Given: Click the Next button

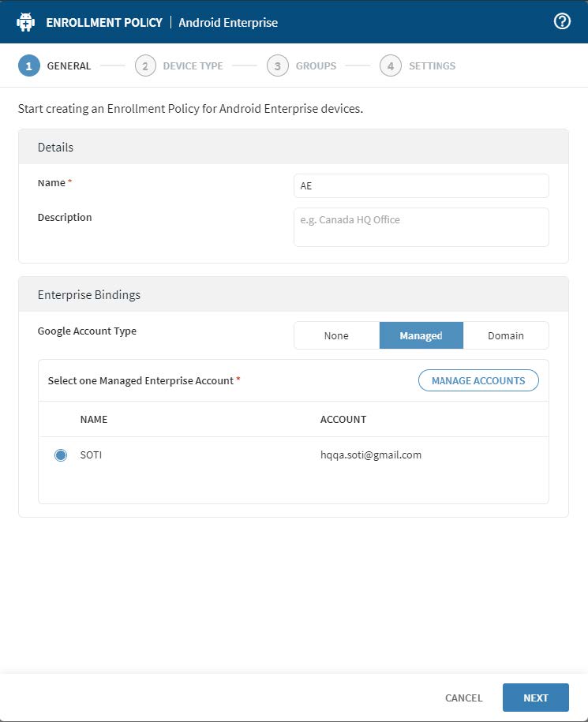Looking at the screenshot, I should (535, 698).
